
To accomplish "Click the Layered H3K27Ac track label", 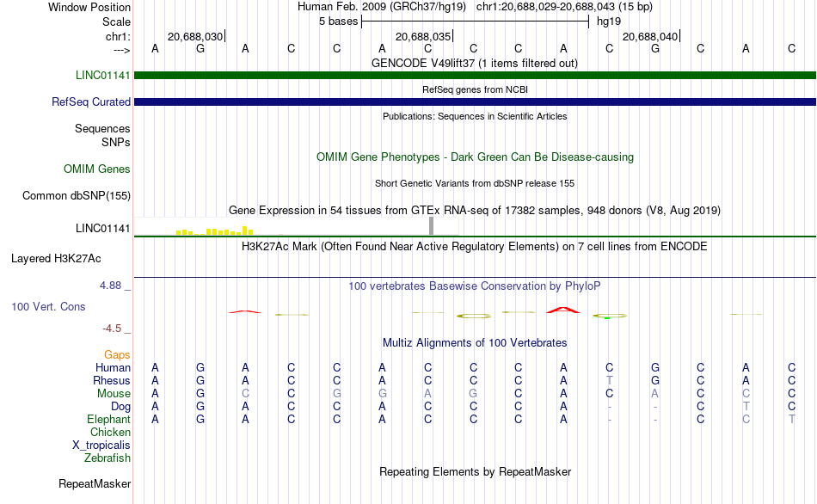I will (x=56, y=259).
